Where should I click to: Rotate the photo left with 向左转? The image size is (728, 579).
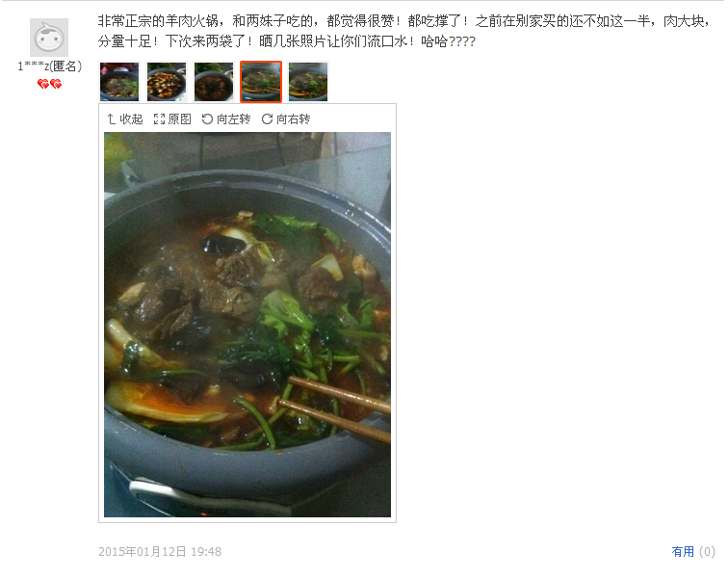click(x=226, y=119)
